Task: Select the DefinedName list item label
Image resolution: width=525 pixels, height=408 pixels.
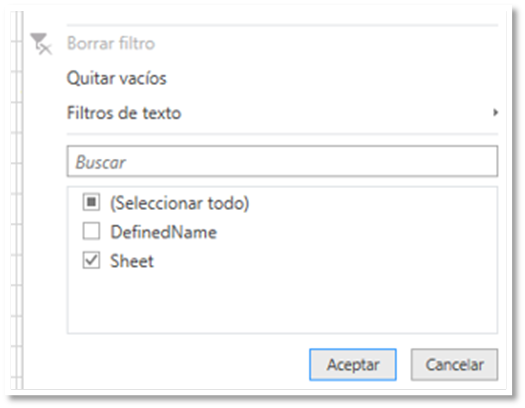Action: 164,232
